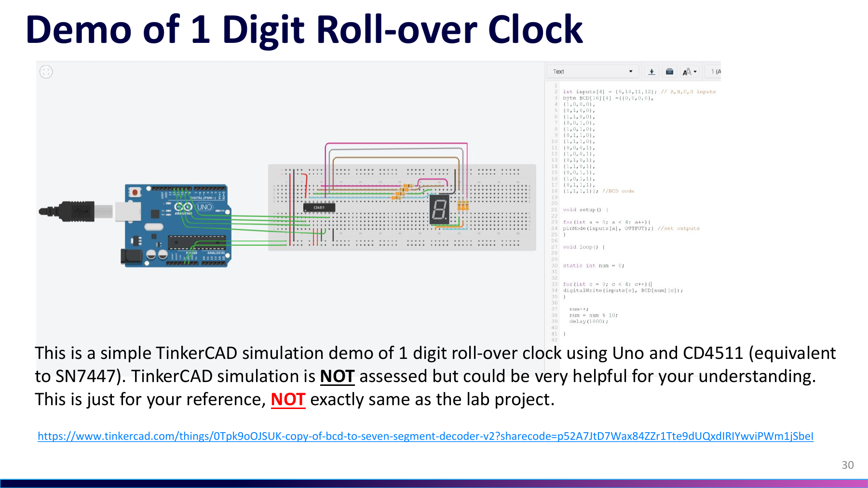Click the zoom-to-fit icon in canvas corner

coord(46,72)
